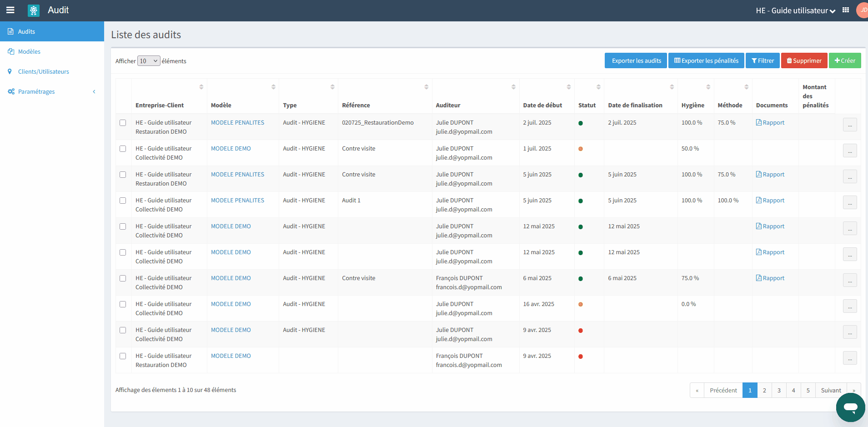The image size is (868, 427).
Task: Open actions menu for 1 juil. 2025 row
Action: (x=850, y=151)
